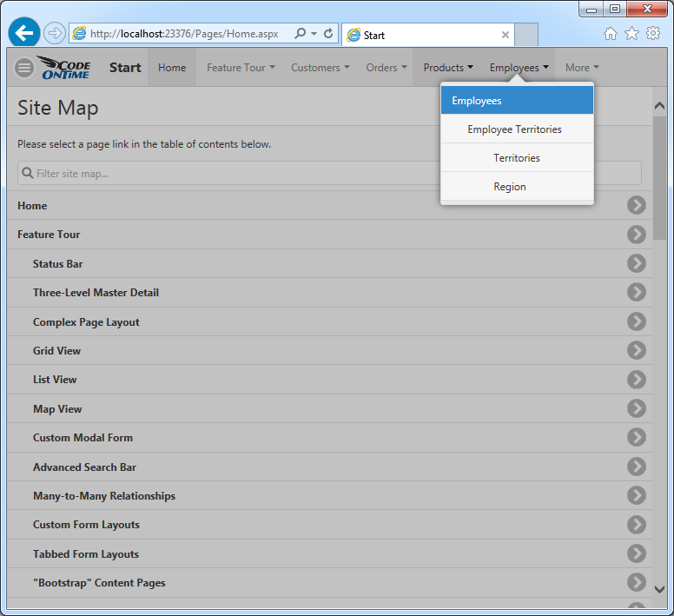Open Three-Level Master Detail link

[96, 292]
